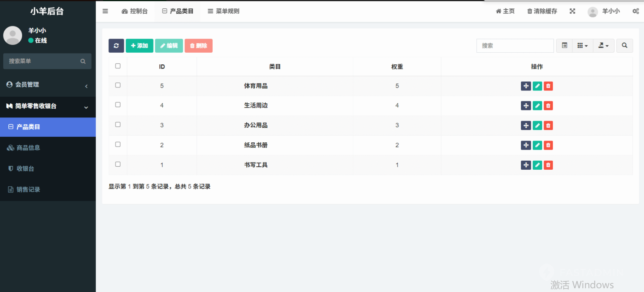Delete the 办公用品 row with trash icon
Image resolution: width=644 pixels, height=292 pixels.
click(x=548, y=125)
